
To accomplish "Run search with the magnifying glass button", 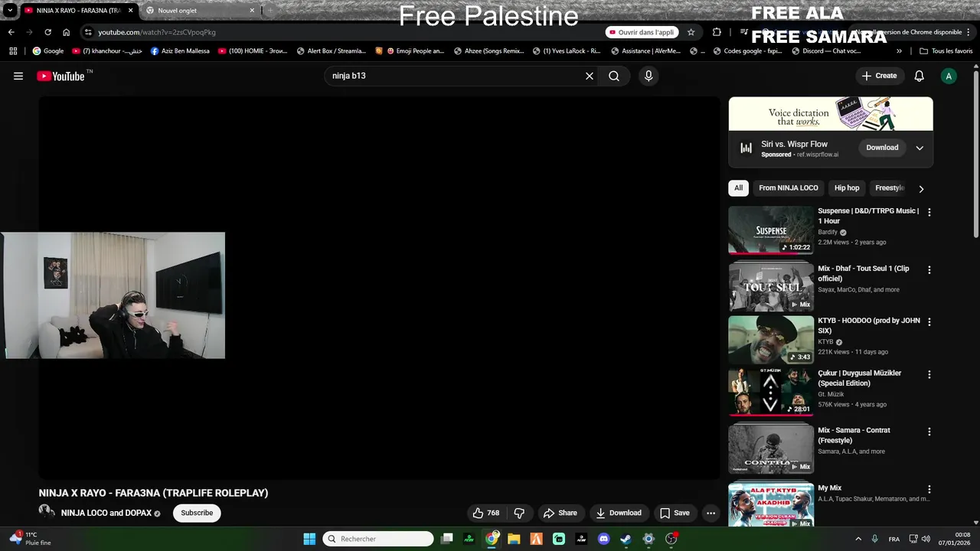I will click(614, 76).
